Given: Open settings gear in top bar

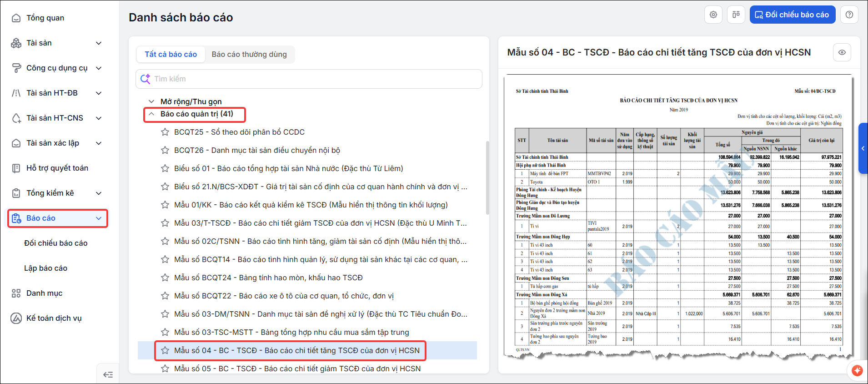Looking at the screenshot, I should [x=713, y=15].
